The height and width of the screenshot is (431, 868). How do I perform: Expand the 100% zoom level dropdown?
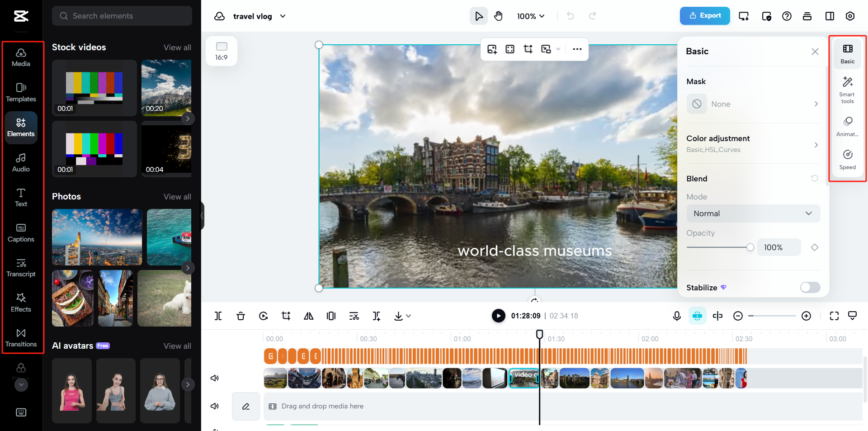531,16
